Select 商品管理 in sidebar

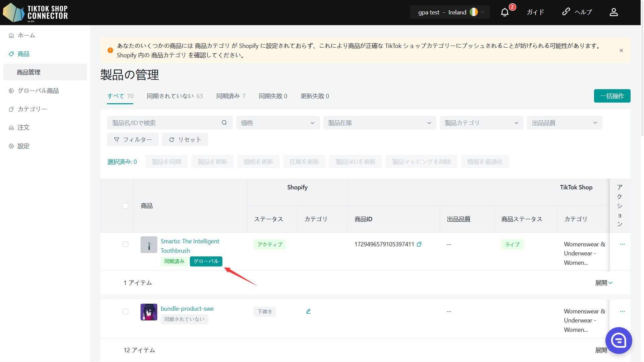coord(45,72)
